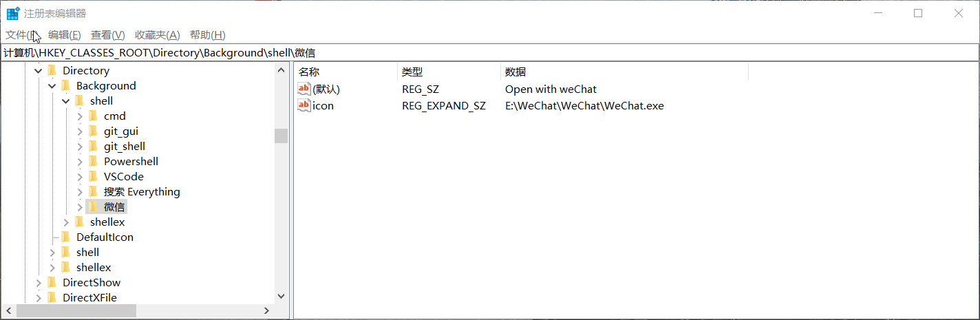
Task: Click the folder icon of the cmd key
Action: tap(93, 116)
